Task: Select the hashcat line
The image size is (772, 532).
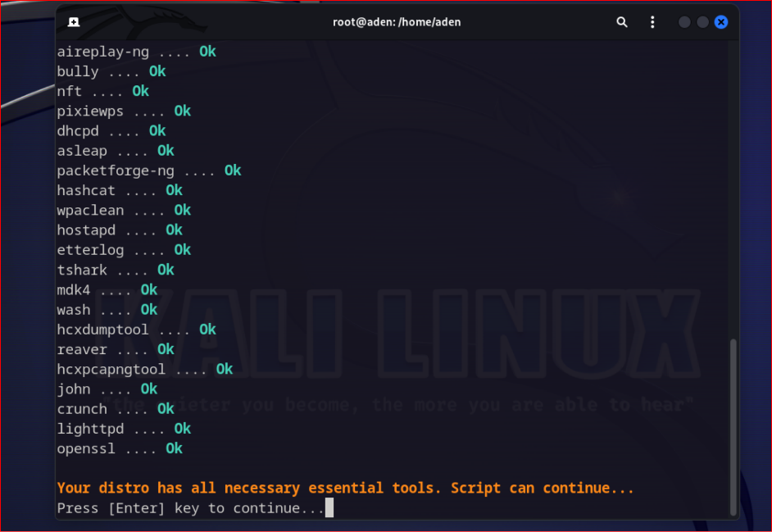Action: (120, 191)
